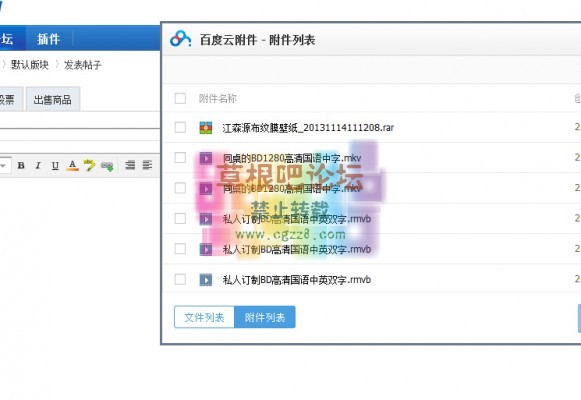Check the box for the first 同桌的BD1280 mkv row
This screenshot has width=581, height=400.
coord(180,157)
